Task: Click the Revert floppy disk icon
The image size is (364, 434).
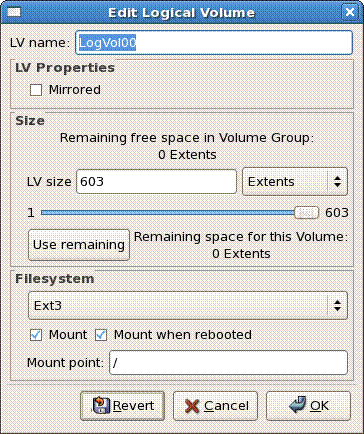Action: 101,405
